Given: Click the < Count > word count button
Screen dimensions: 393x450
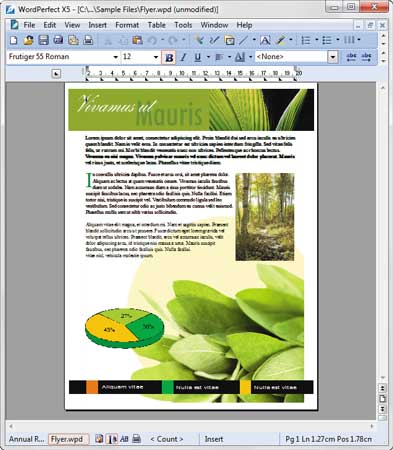Looking at the screenshot, I should (x=167, y=439).
